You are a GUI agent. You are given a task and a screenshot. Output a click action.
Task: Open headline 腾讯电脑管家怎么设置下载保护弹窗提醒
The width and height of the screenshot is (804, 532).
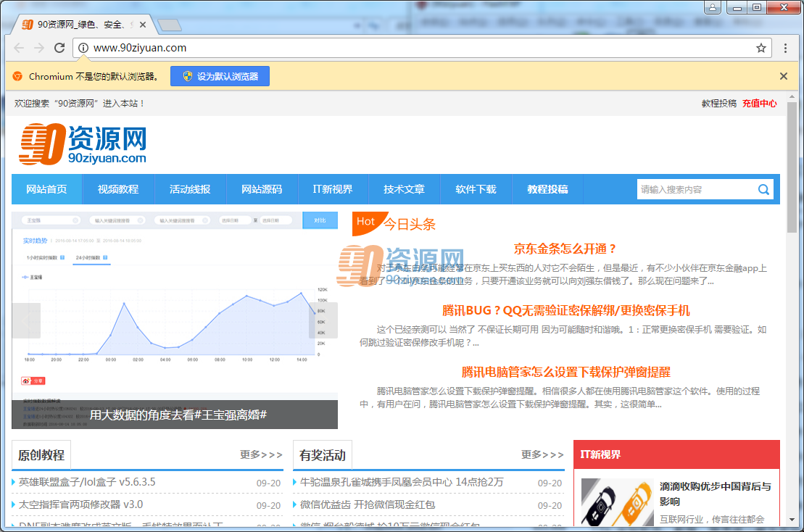(565, 372)
